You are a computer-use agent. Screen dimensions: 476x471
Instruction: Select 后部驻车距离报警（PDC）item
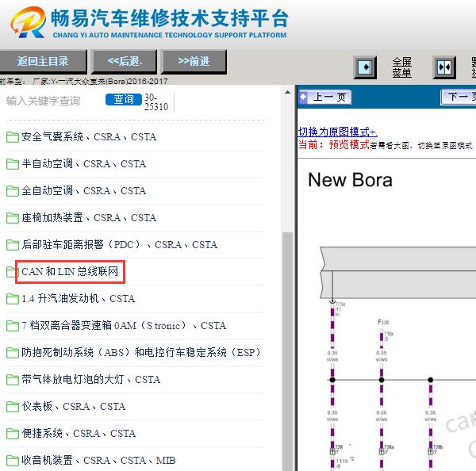pyautogui.click(x=119, y=245)
